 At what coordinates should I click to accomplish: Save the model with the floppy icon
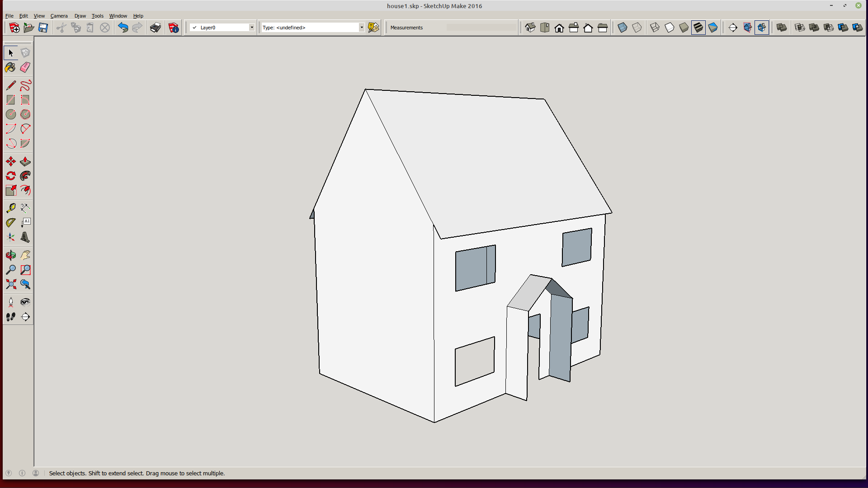(43, 28)
